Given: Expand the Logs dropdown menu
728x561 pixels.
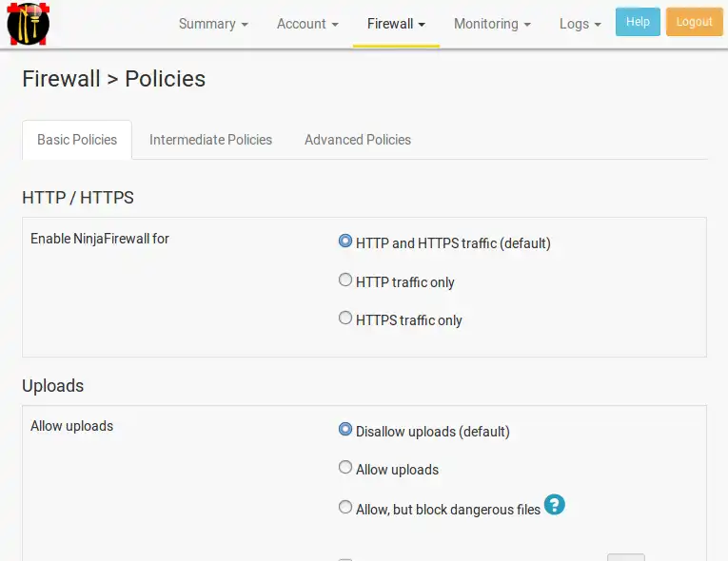Looking at the screenshot, I should [580, 24].
